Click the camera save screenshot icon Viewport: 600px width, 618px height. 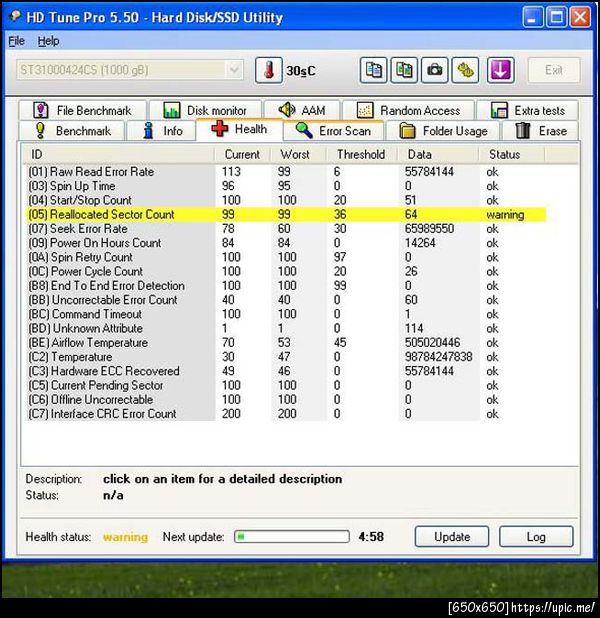pyautogui.click(x=434, y=71)
